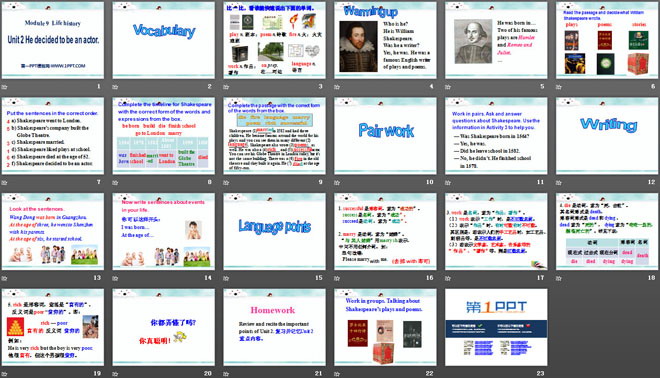Click the animation star icon under slide 4
Viewport: 660px width, 378px height.
coord(337,87)
